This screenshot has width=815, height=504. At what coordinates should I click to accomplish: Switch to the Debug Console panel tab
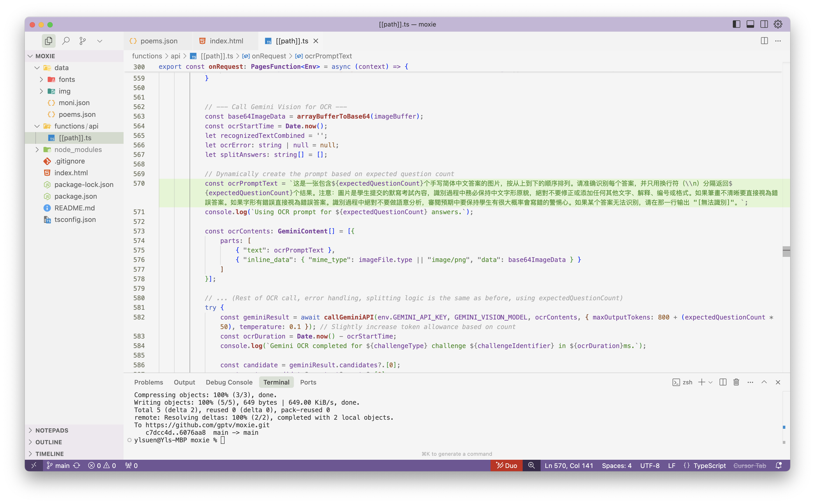229,382
